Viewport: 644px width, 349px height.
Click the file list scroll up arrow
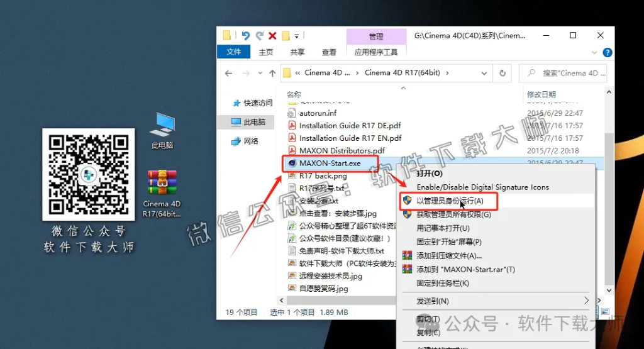click(x=609, y=92)
